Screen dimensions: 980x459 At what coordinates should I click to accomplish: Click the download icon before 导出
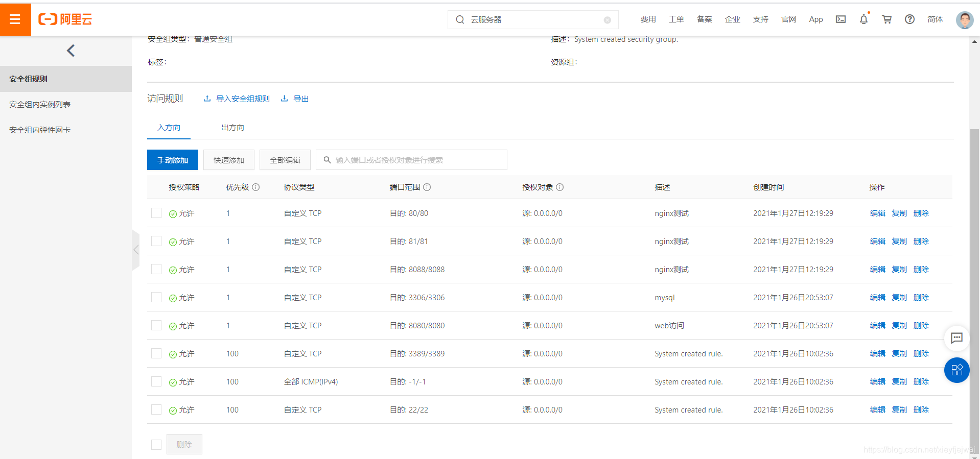coord(284,99)
